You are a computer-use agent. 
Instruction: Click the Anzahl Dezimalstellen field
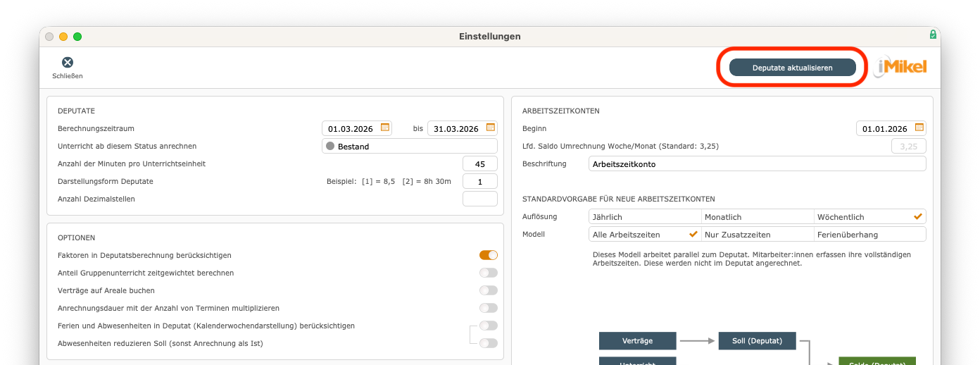click(x=480, y=199)
